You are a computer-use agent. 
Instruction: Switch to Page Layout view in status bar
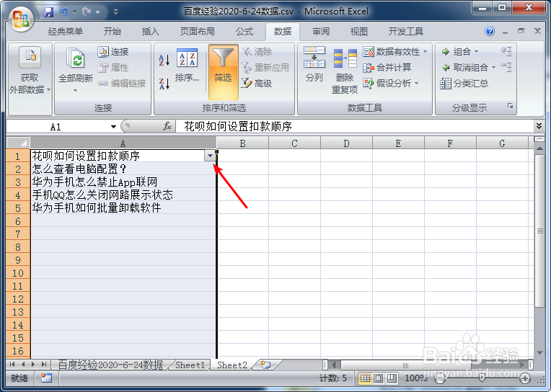pyautogui.click(x=378, y=378)
